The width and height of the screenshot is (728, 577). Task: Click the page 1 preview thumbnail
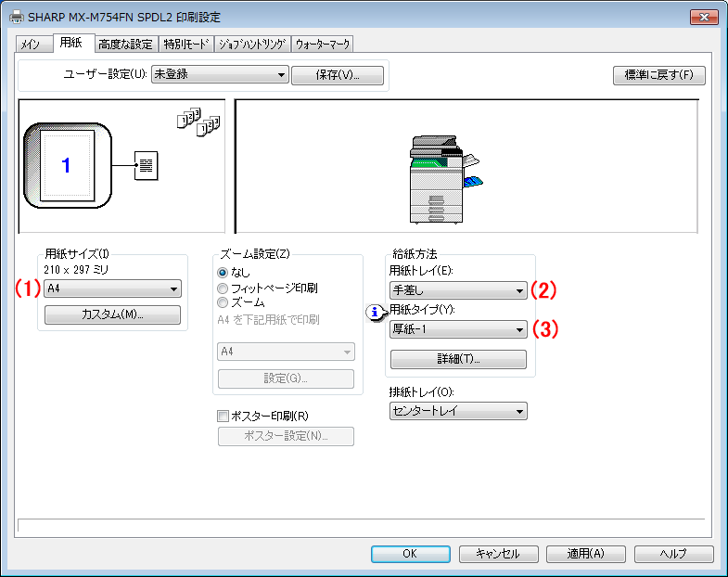pos(68,165)
